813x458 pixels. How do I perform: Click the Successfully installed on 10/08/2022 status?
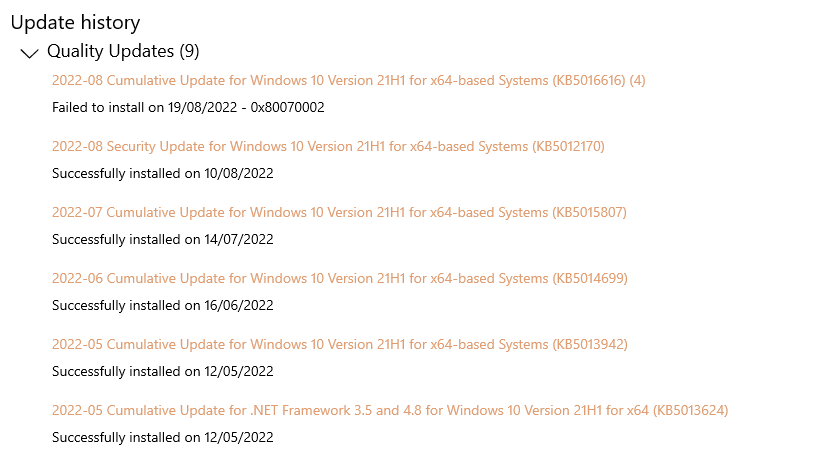pos(163,173)
